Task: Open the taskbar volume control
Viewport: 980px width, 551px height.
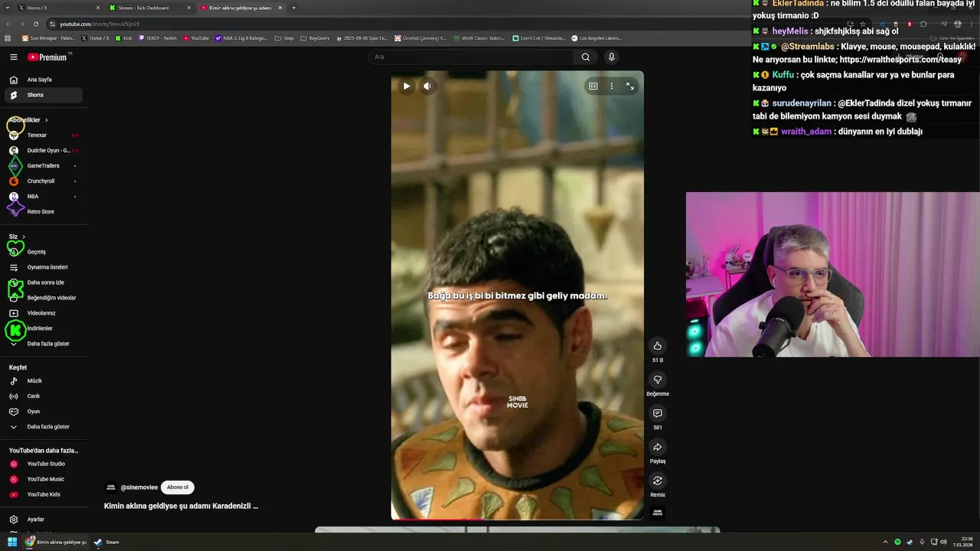Action: click(943, 542)
